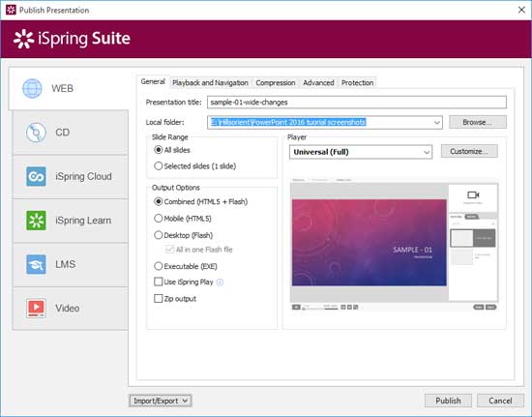Select the WEB publishing destination label

(x=63, y=89)
